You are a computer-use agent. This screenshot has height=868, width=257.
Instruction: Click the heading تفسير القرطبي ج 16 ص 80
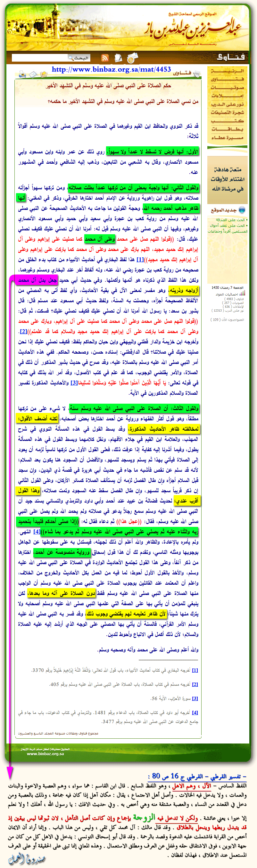(x=197, y=776)
